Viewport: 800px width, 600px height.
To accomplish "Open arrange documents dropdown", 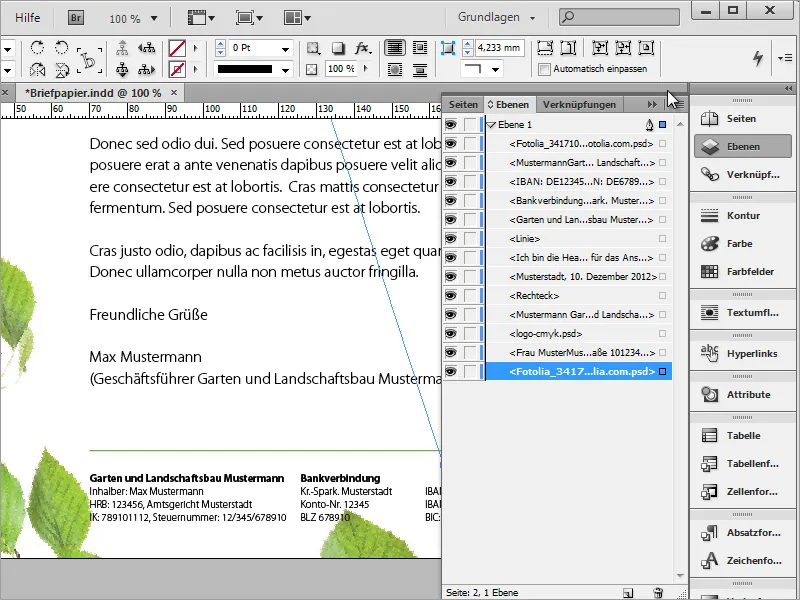I will (297, 18).
